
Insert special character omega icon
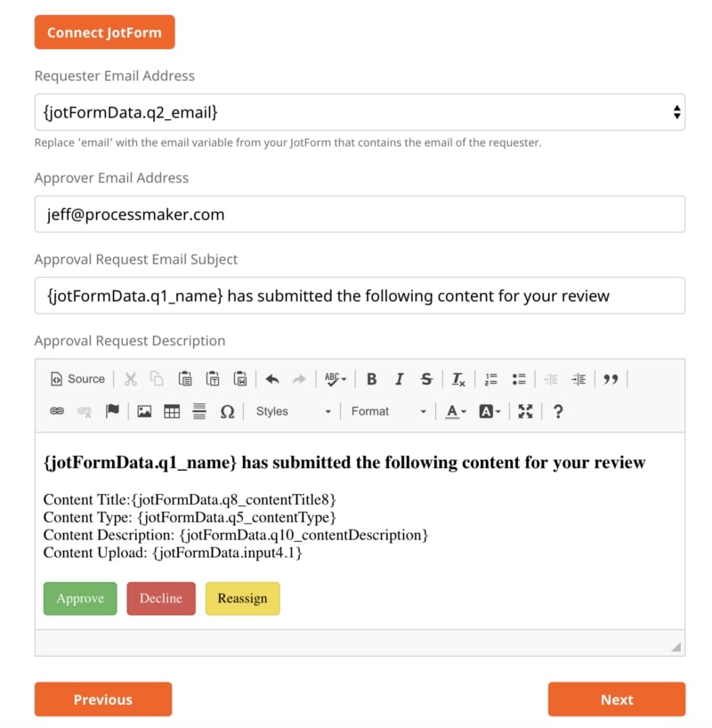(227, 411)
